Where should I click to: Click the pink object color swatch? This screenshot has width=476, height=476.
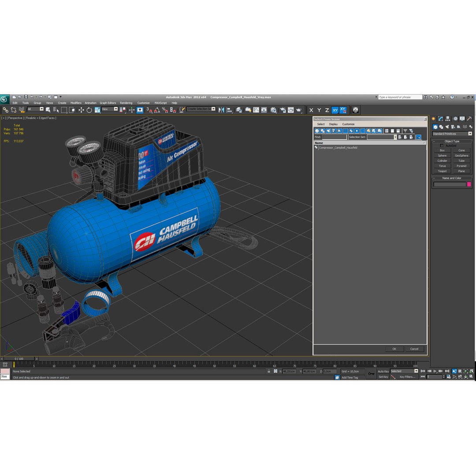click(x=469, y=184)
